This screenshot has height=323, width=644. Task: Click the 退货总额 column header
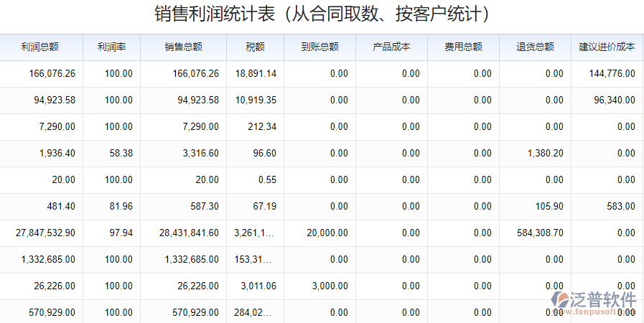point(535,47)
